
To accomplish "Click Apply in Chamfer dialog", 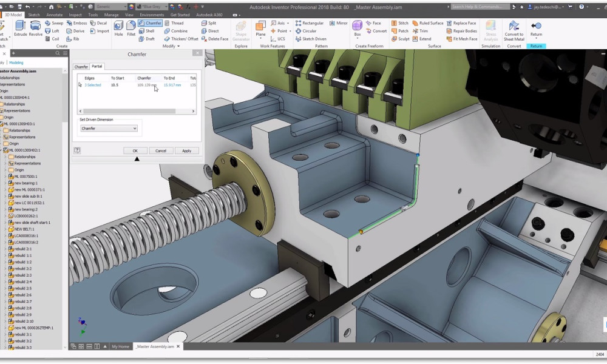I will click(186, 151).
